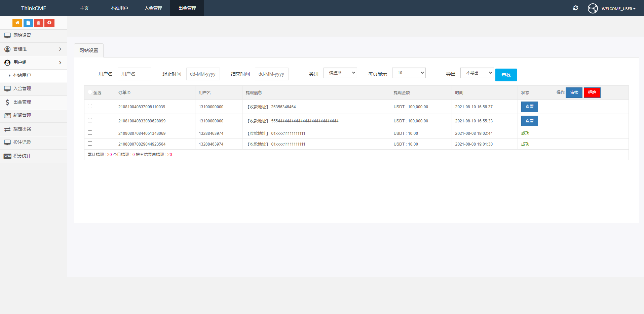Click the orange home icon above the sidebar
This screenshot has width=644, height=314.
[x=17, y=23]
